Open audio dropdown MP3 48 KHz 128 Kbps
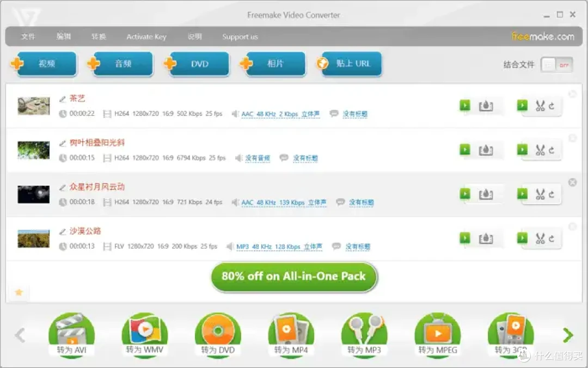Image resolution: width=588 pixels, height=368 pixels. pyautogui.click(x=279, y=247)
